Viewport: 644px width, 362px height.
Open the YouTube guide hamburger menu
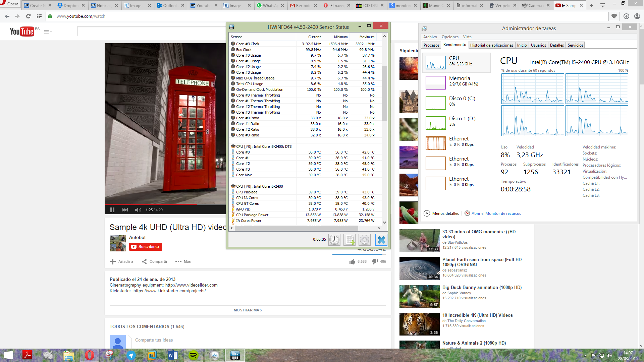click(x=48, y=32)
